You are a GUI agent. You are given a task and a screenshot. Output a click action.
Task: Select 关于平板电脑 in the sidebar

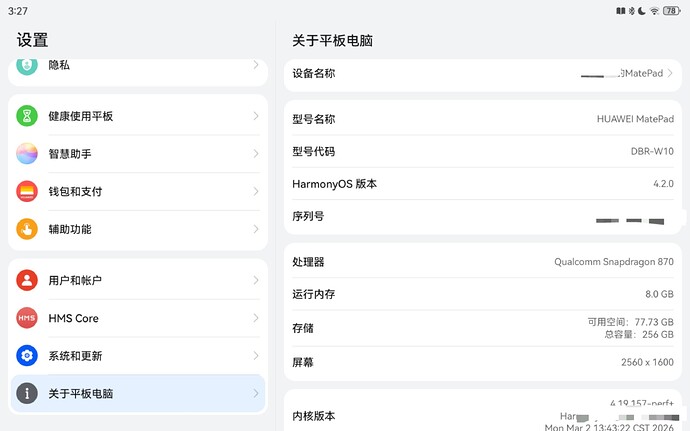click(138, 393)
